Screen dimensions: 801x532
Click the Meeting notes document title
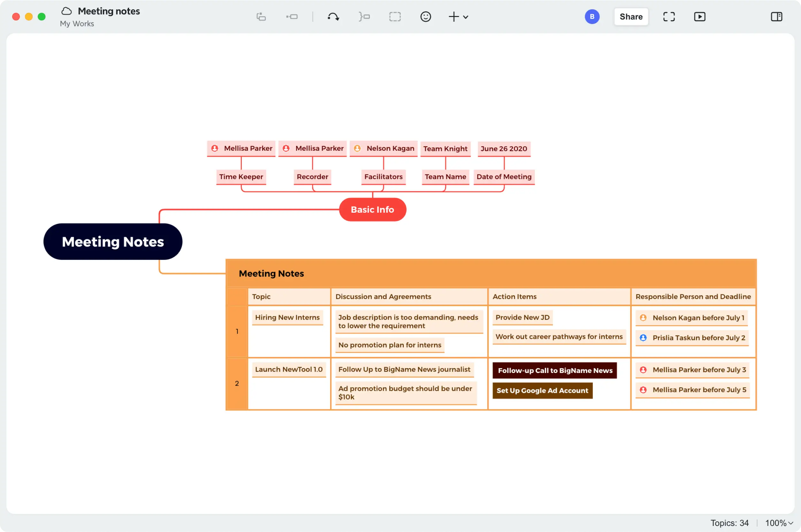tap(109, 11)
